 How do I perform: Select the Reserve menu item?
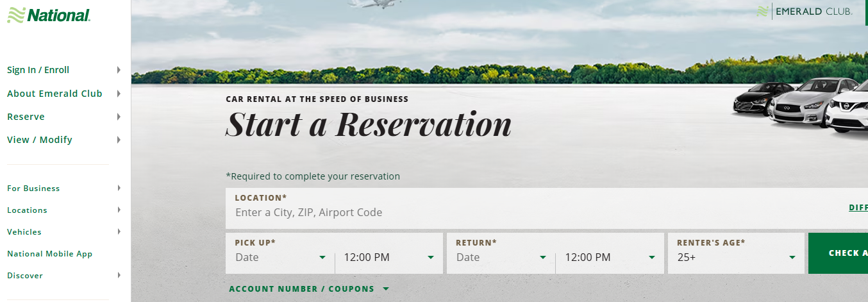click(x=26, y=117)
